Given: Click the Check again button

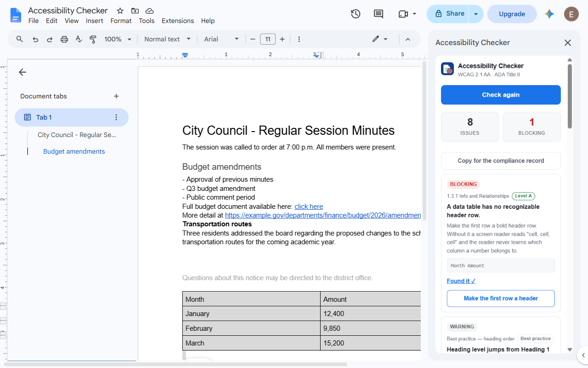Looking at the screenshot, I should pos(501,95).
